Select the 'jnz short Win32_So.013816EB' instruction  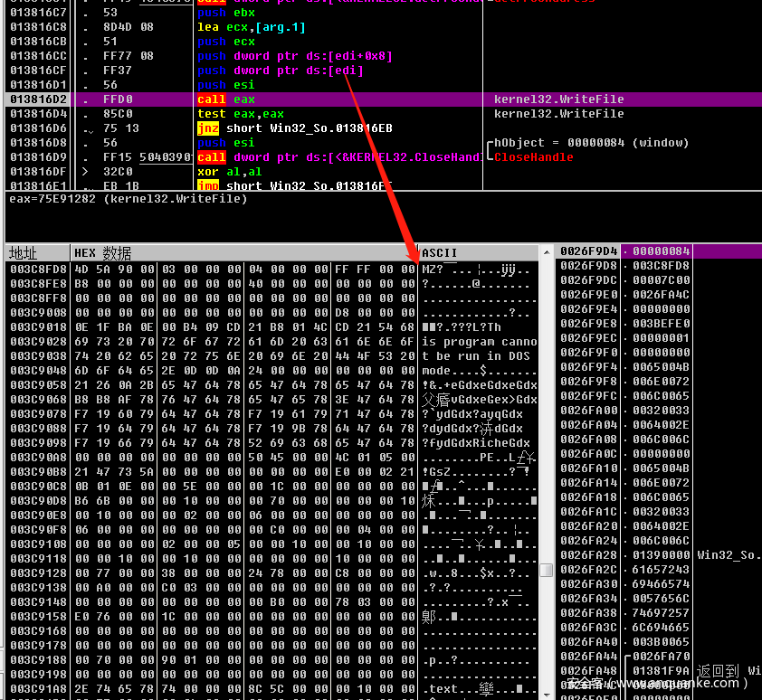click(x=294, y=128)
